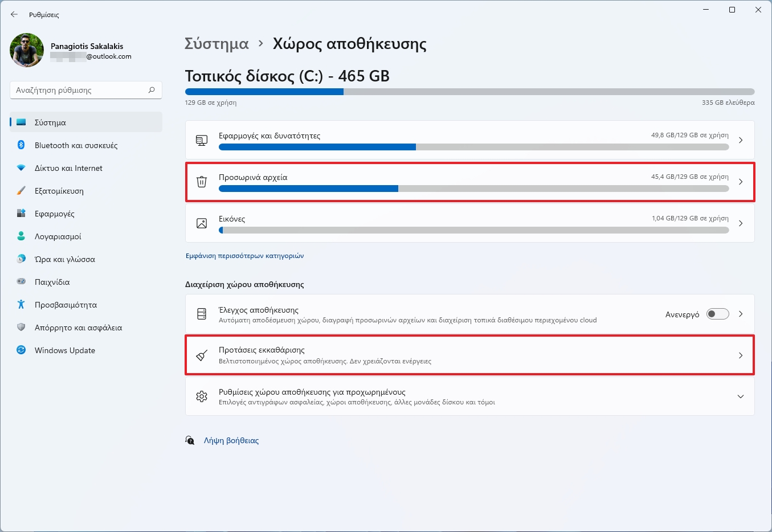Open the Λήψη βοήθειας help link

[231, 440]
